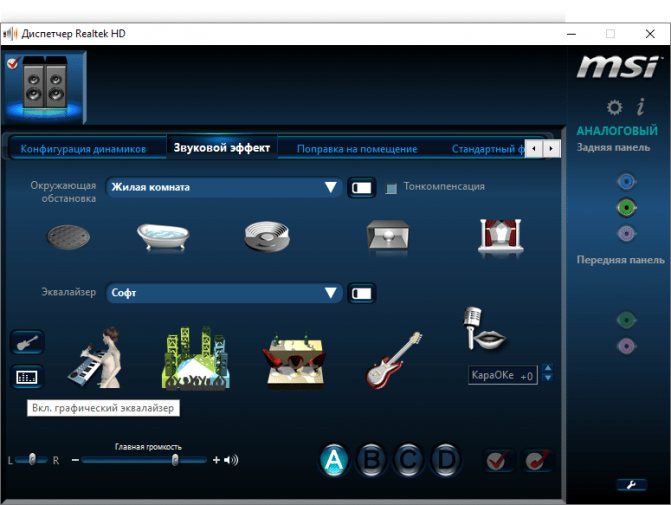Choose the arena environment preset
The image size is (671, 505).
tap(267, 236)
